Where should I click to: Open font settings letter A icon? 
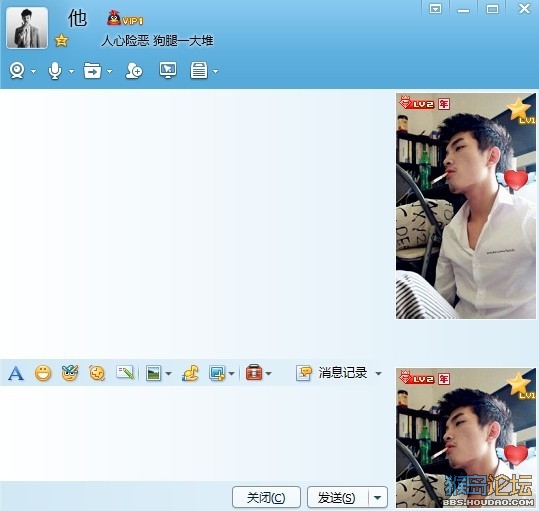pos(16,373)
